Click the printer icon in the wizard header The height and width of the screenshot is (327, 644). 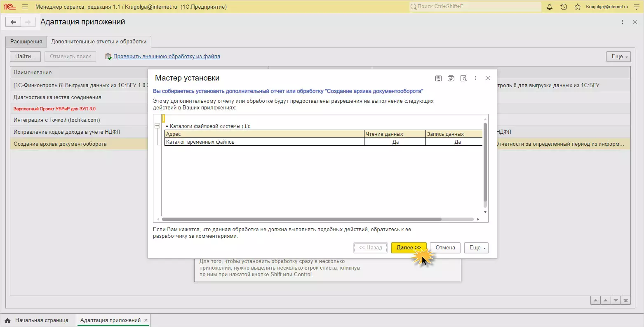451,78
